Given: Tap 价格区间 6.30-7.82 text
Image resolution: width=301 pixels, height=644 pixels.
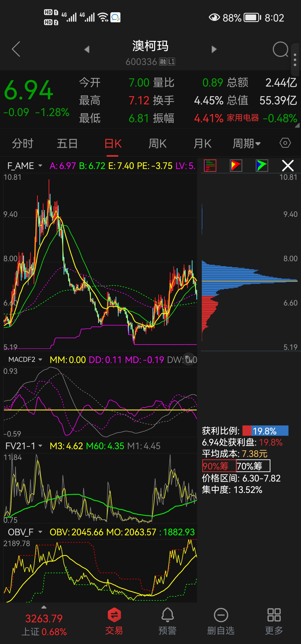Looking at the screenshot, I should (x=241, y=478).
